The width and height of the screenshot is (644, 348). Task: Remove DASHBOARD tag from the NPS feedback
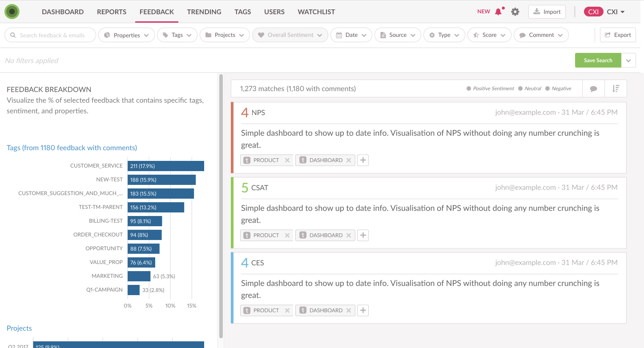point(349,160)
